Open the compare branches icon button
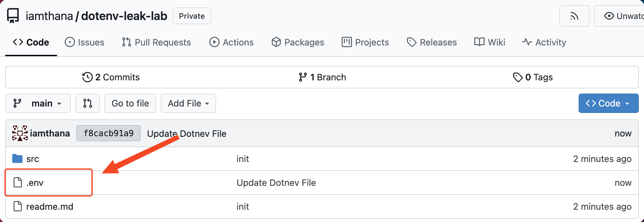 click(x=87, y=103)
